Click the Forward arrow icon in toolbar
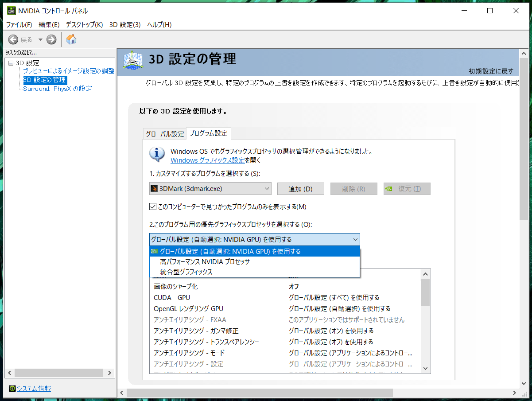Viewport: 532px width, 401px height. click(51, 39)
